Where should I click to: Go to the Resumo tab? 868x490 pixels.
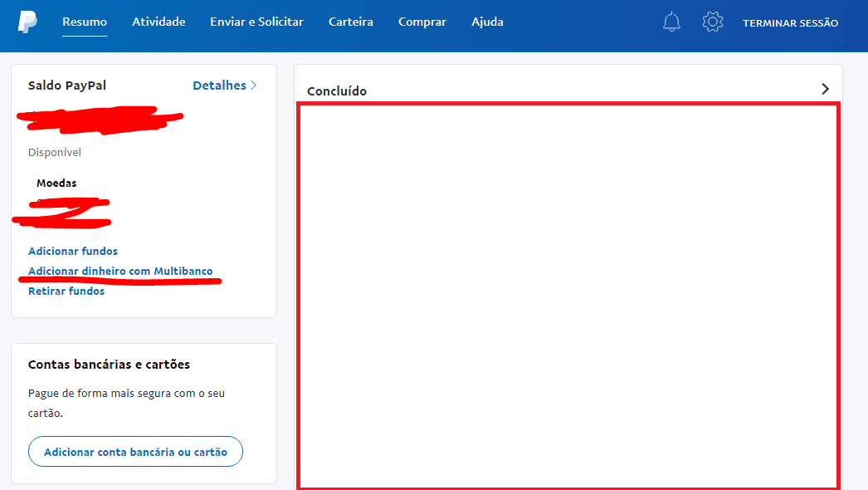[x=84, y=22]
